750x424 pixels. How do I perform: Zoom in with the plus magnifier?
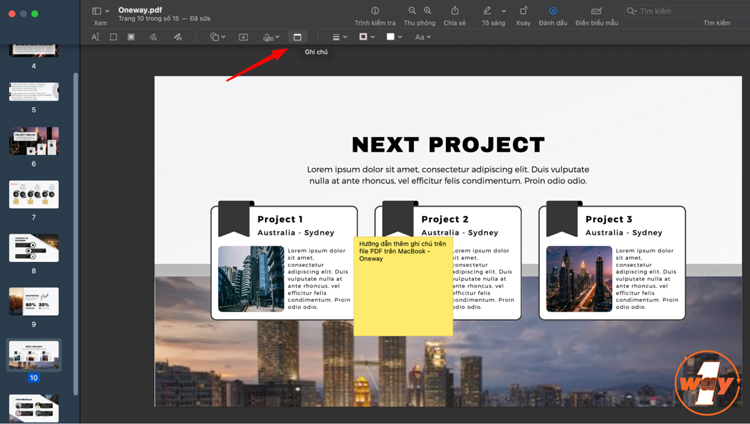428,11
